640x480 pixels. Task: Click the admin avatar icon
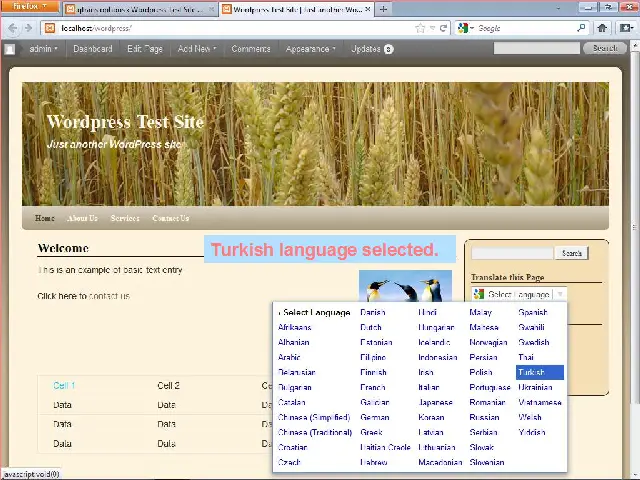tap(10, 49)
